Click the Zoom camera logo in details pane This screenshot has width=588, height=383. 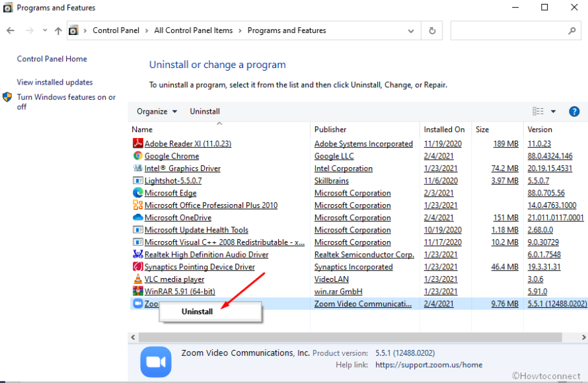[156, 362]
